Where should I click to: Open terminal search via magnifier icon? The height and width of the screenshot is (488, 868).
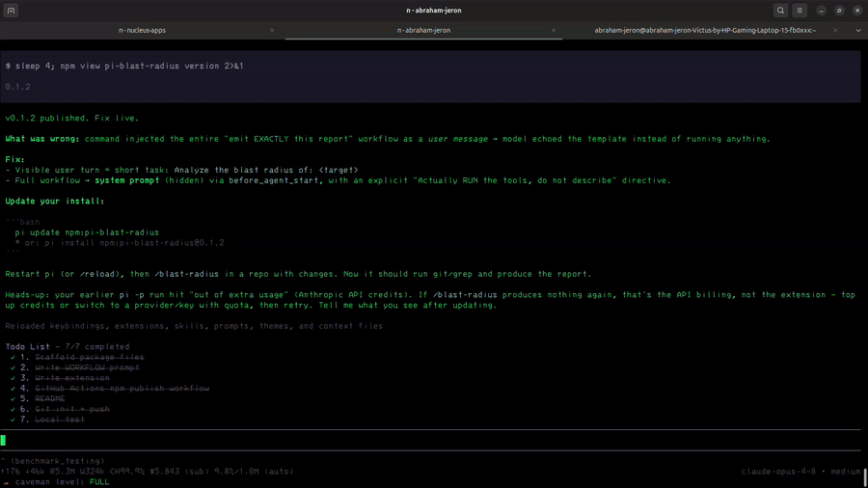[x=780, y=11]
